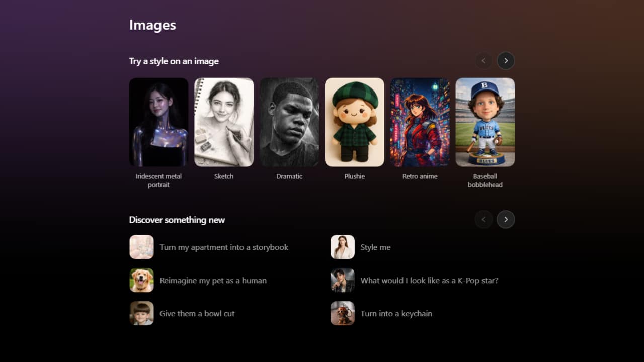Open Turn my apartment into a storybook
This screenshot has height=362, width=644.
pos(224,247)
